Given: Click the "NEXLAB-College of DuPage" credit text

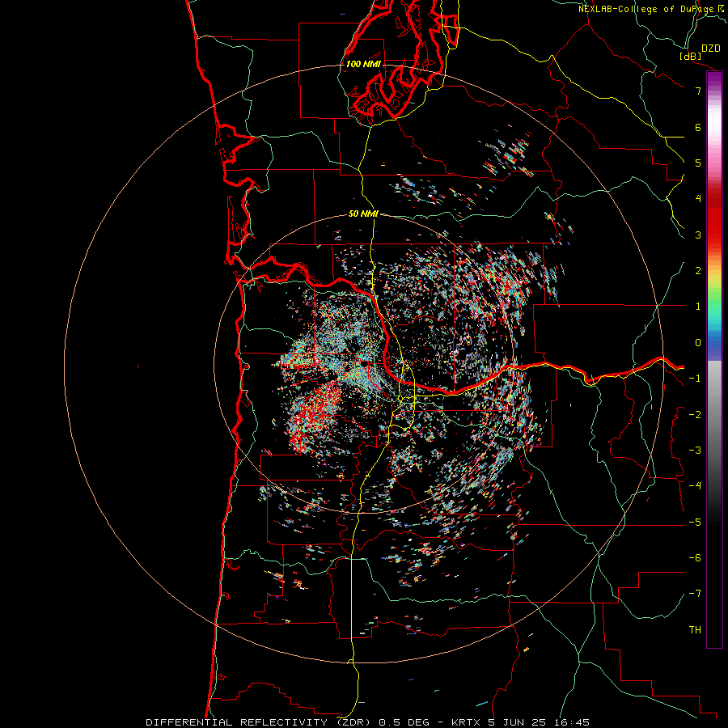Looking at the screenshot, I should coord(645,9).
